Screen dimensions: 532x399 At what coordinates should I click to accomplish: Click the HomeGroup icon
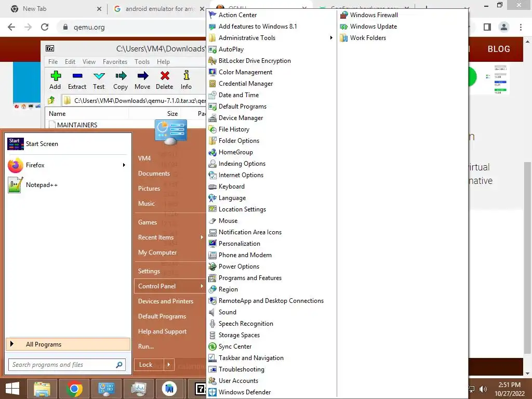212,152
